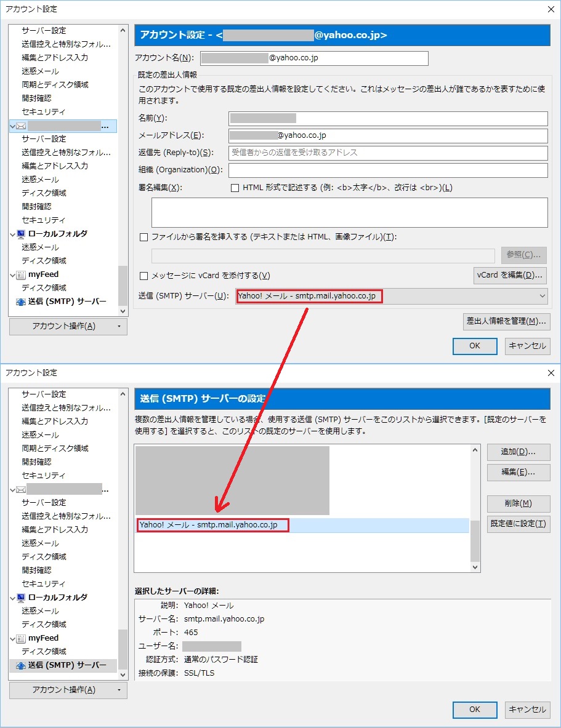Open アカウント操作 menu in the upper dialog

68,326
